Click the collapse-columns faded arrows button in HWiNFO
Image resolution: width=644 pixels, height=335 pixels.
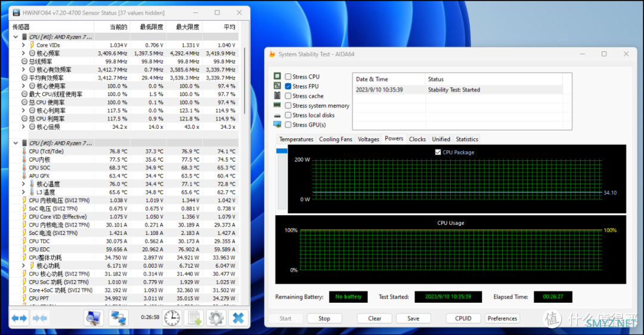[x=39, y=318]
